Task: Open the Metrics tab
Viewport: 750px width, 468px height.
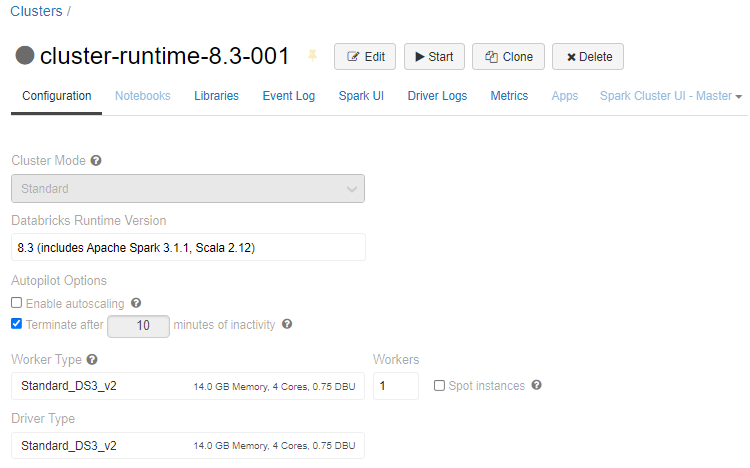Action: pos(509,96)
